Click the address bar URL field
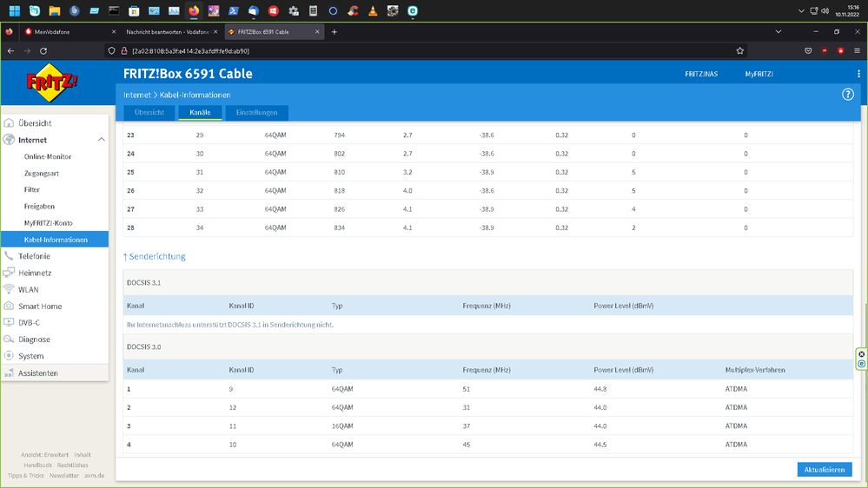The height and width of the screenshot is (488, 868). [427, 51]
